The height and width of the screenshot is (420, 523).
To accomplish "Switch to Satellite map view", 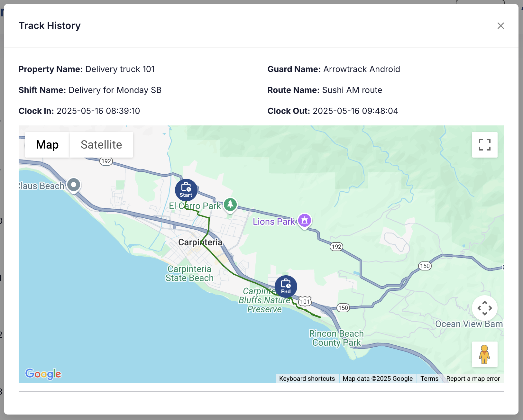I will [101, 145].
